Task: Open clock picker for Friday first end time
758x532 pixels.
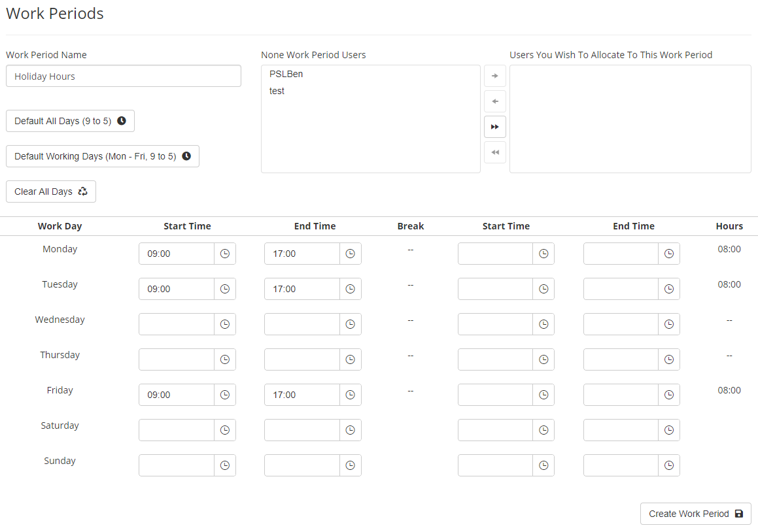Action: click(x=351, y=395)
